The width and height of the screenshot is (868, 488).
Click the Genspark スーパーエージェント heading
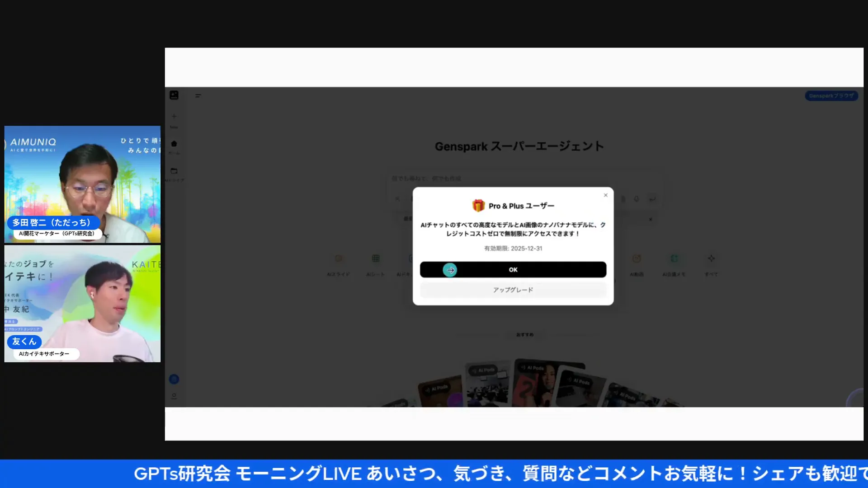coord(519,146)
